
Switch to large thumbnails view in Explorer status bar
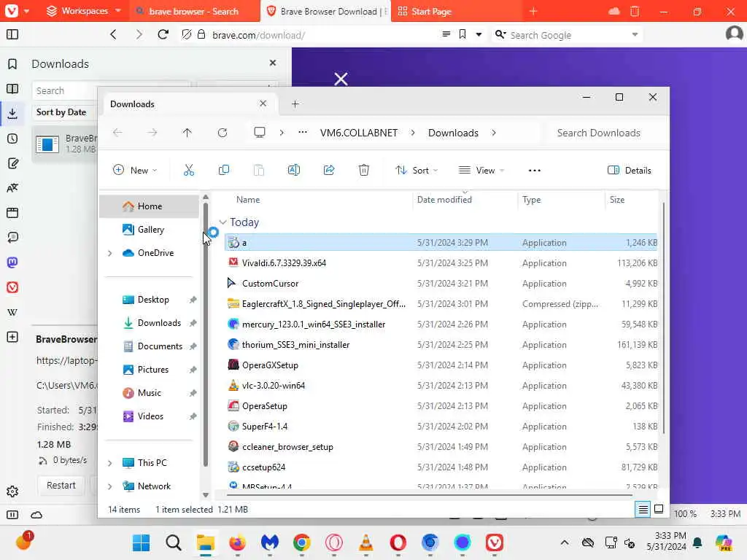(659, 510)
